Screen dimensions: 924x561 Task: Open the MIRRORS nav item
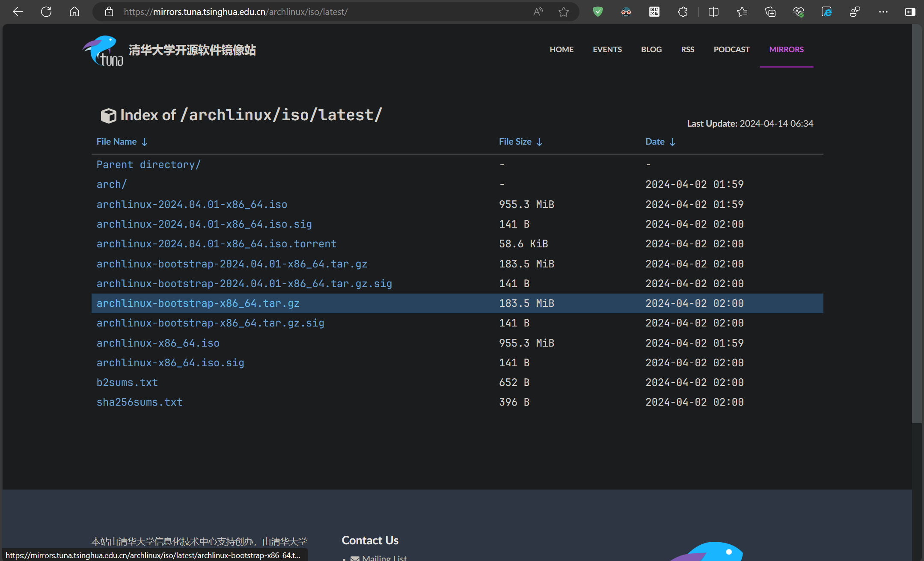coord(786,50)
